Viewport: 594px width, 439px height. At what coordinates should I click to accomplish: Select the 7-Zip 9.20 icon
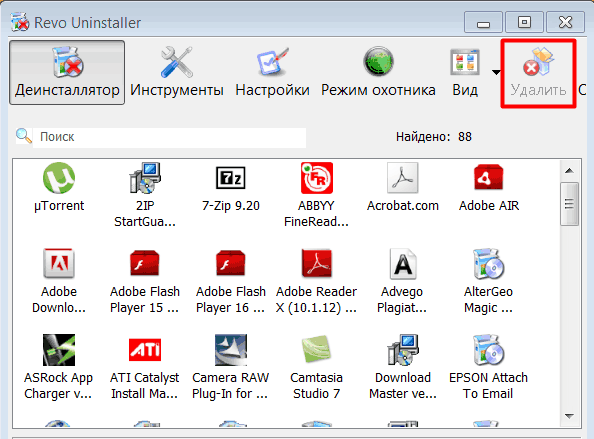click(x=231, y=178)
